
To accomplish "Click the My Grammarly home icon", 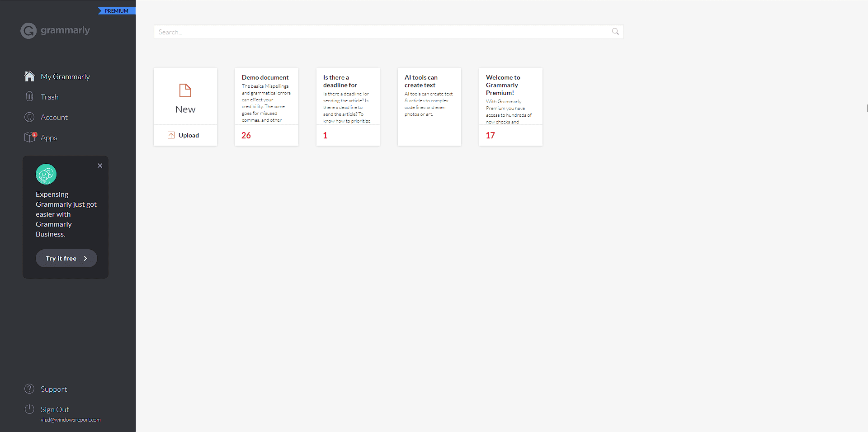I will pyautogui.click(x=29, y=76).
